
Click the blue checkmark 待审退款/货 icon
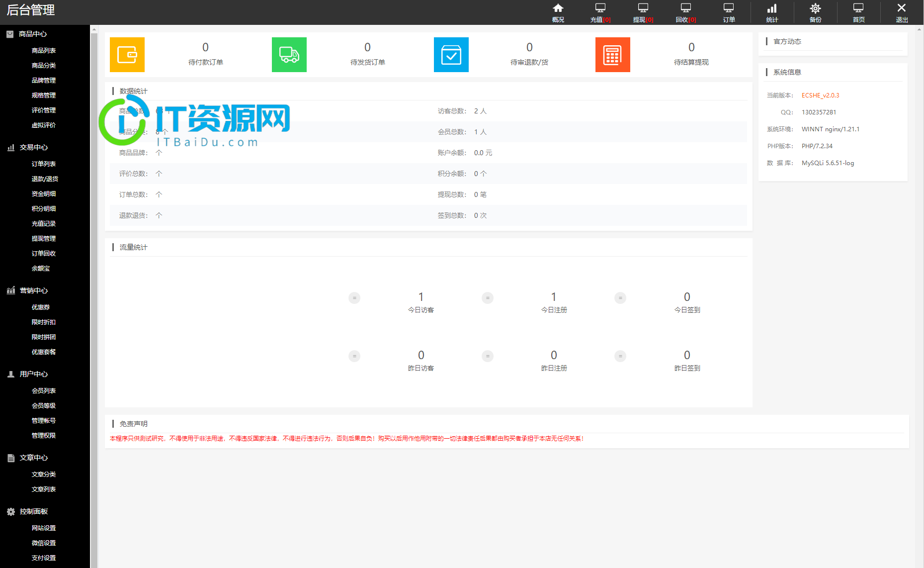451,55
